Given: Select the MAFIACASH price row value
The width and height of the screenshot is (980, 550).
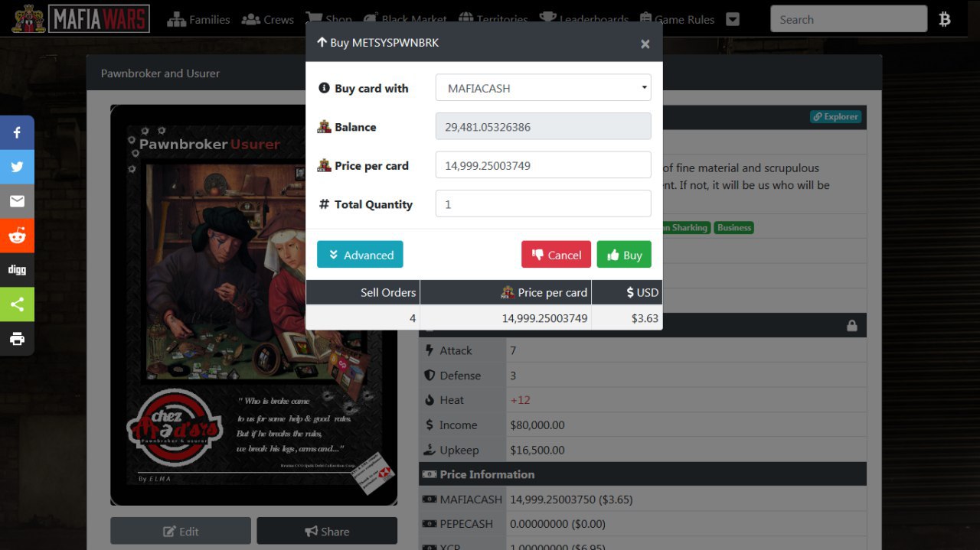Looking at the screenshot, I should (x=571, y=500).
